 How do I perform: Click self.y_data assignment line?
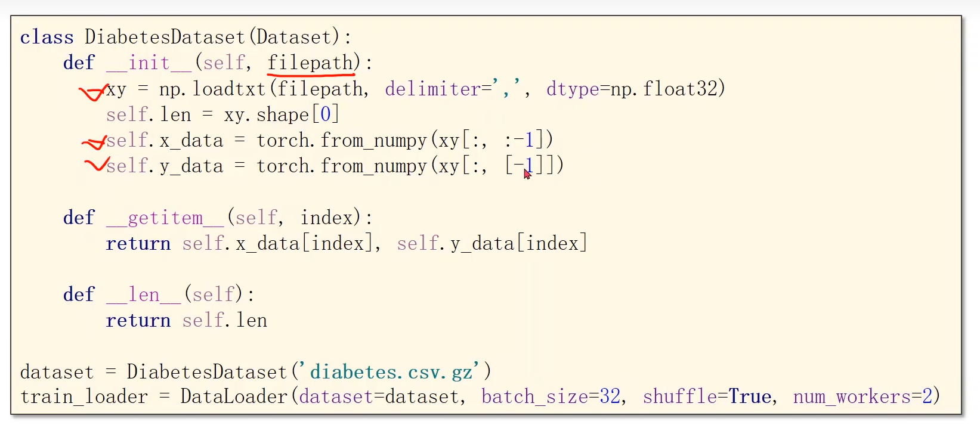click(x=335, y=166)
